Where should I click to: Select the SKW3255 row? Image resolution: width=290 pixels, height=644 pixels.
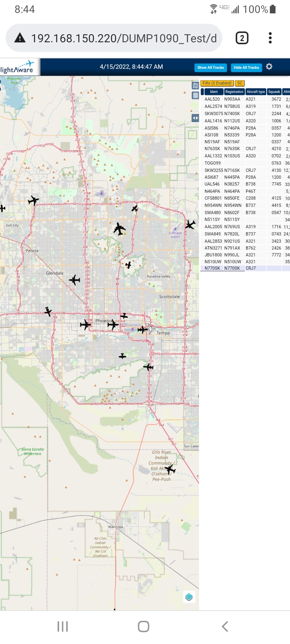(x=245, y=170)
